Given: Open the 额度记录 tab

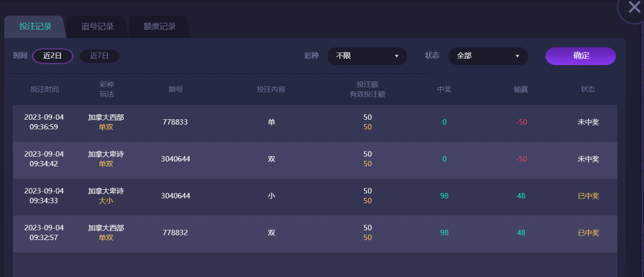Looking at the screenshot, I should (159, 26).
